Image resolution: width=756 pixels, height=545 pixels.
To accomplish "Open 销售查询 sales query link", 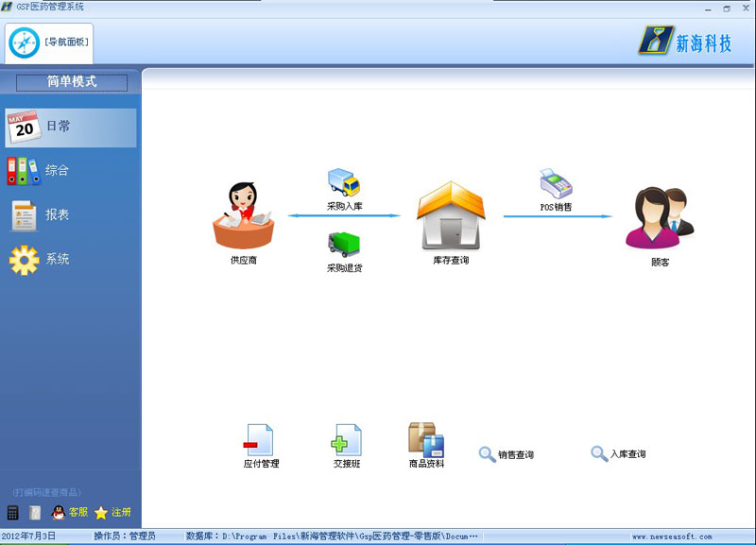I will pyautogui.click(x=507, y=455).
